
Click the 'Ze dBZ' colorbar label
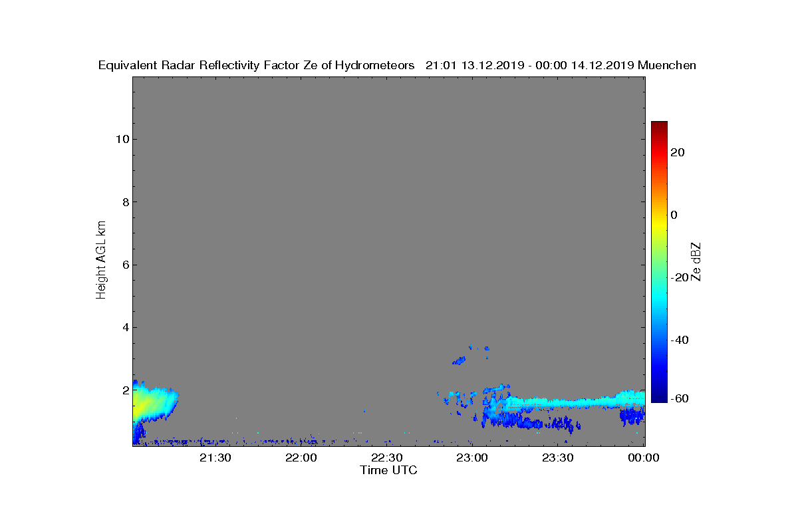[x=696, y=261]
